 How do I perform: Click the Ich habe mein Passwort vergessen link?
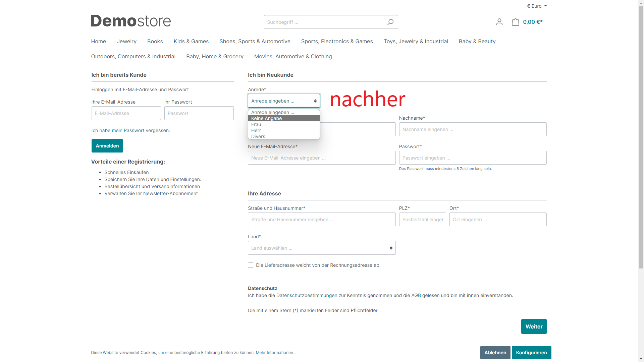(131, 130)
